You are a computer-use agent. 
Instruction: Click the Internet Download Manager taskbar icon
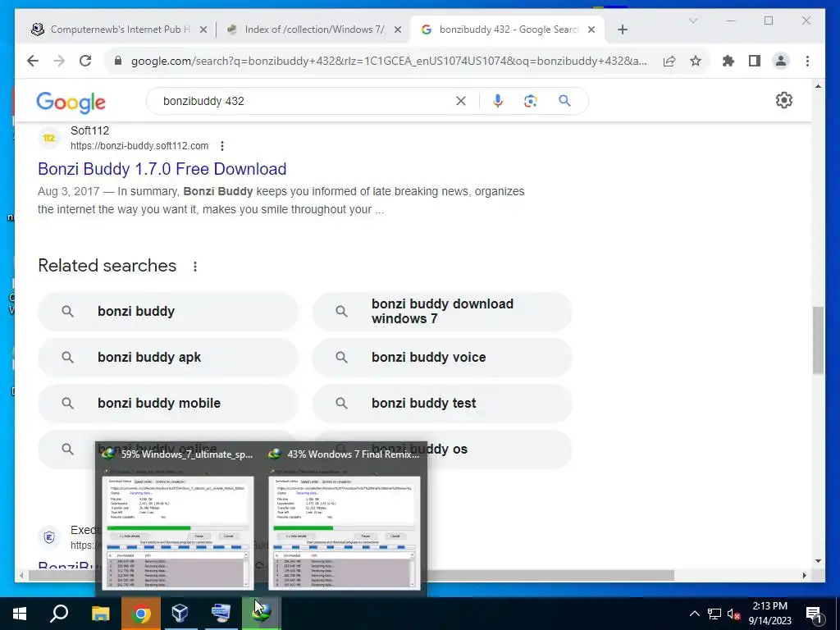(262, 614)
